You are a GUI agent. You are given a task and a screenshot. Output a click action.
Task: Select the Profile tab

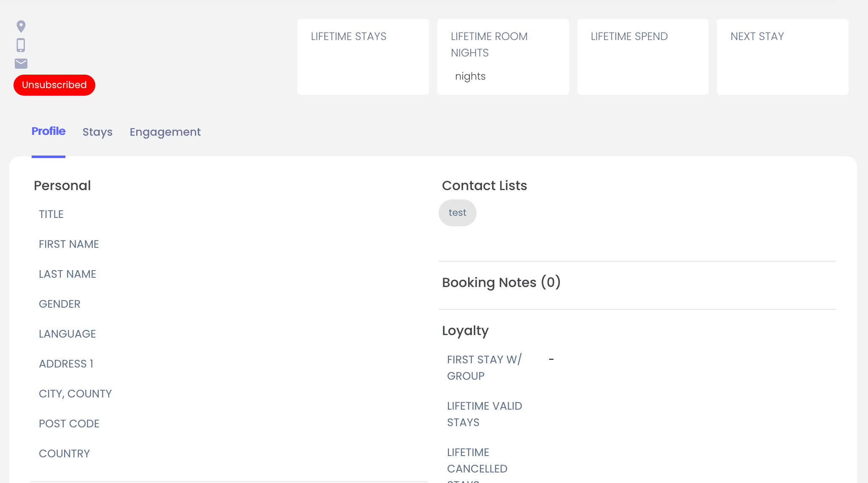coord(49,131)
